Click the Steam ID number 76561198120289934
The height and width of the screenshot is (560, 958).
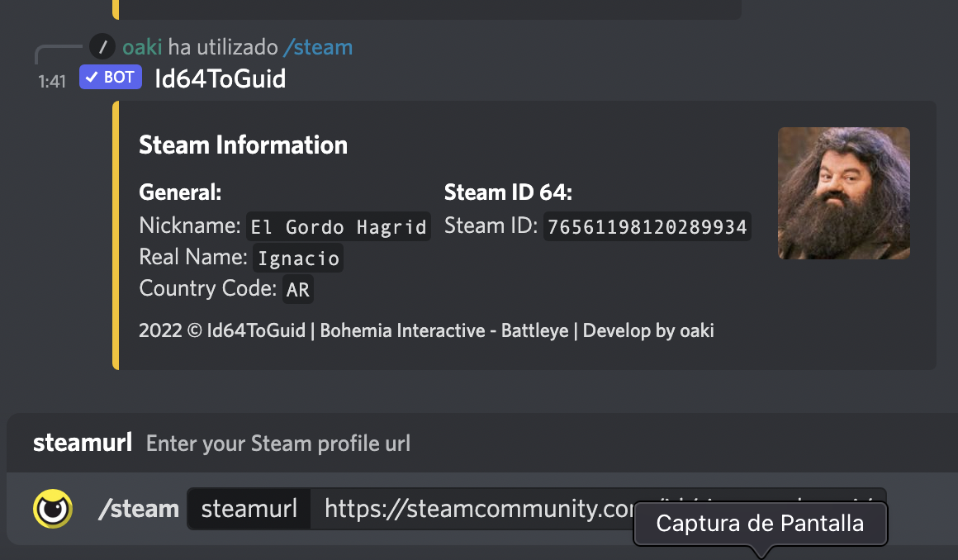pos(647,226)
